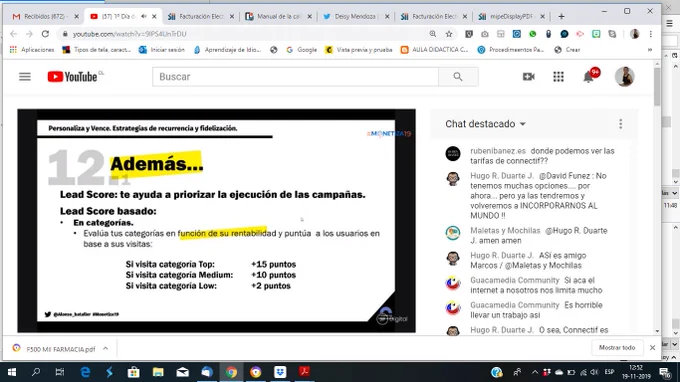Open Task View on taskbar
This screenshot has width=680, height=382.
click(60, 372)
